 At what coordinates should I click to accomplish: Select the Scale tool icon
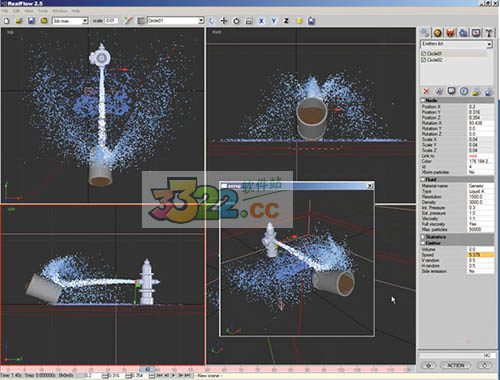pyautogui.click(x=249, y=21)
